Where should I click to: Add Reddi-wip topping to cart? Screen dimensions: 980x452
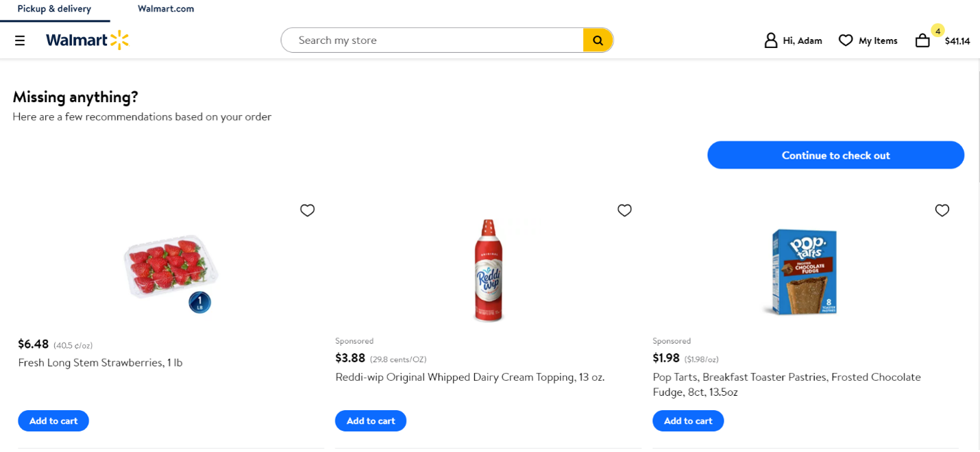click(370, 420)
